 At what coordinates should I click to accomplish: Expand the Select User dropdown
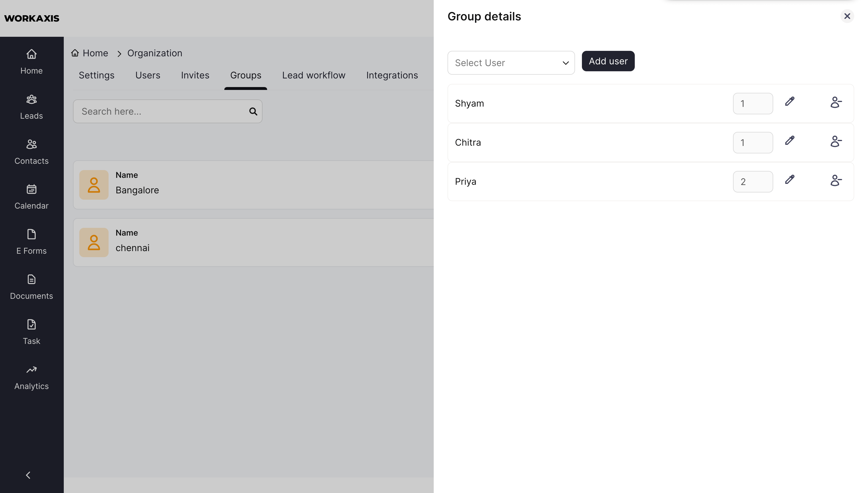(x=511, y=63)
